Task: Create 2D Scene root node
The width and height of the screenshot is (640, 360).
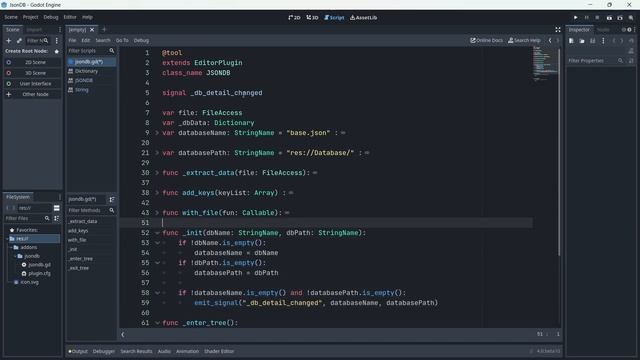Action: point(32,62)
